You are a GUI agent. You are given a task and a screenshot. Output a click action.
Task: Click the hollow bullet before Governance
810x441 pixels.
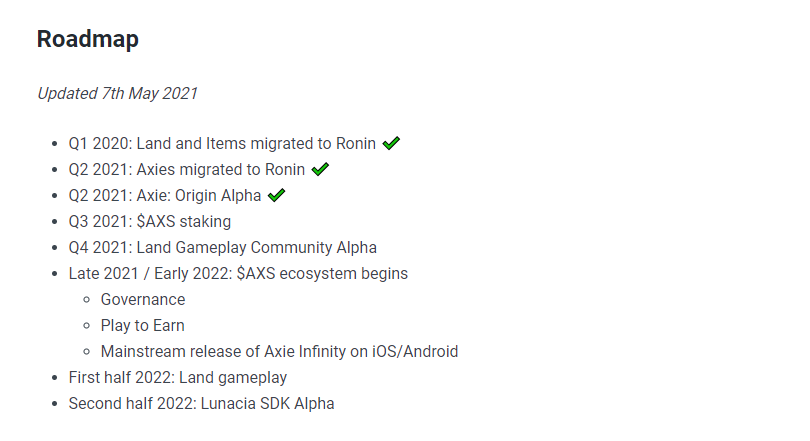(x=87, y=300)
